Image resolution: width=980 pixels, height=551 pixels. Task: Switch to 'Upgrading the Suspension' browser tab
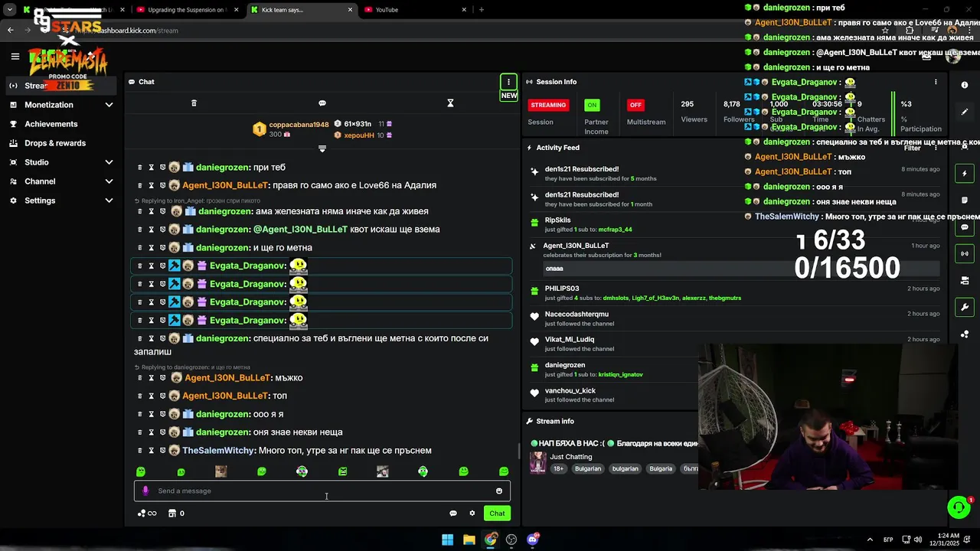pos(186,10)
